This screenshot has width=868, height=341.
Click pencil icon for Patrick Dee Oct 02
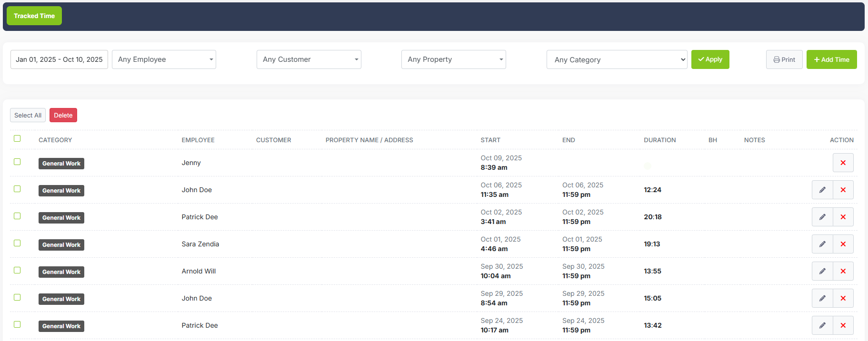822,217
